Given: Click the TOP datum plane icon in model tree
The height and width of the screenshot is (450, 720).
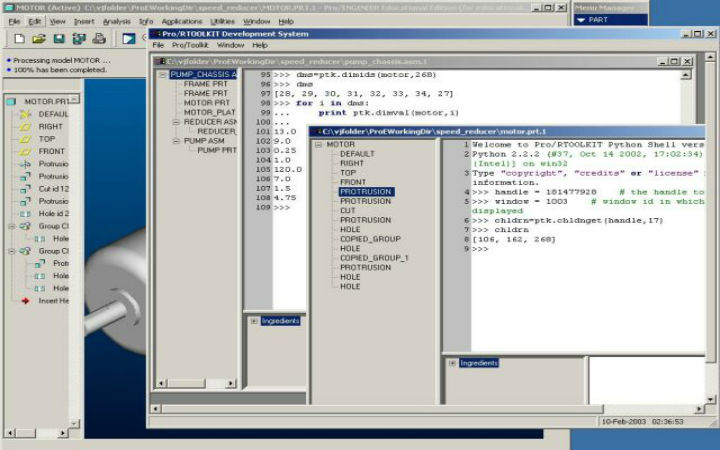Looking at the screenshot, I should [x=25, y=139].
